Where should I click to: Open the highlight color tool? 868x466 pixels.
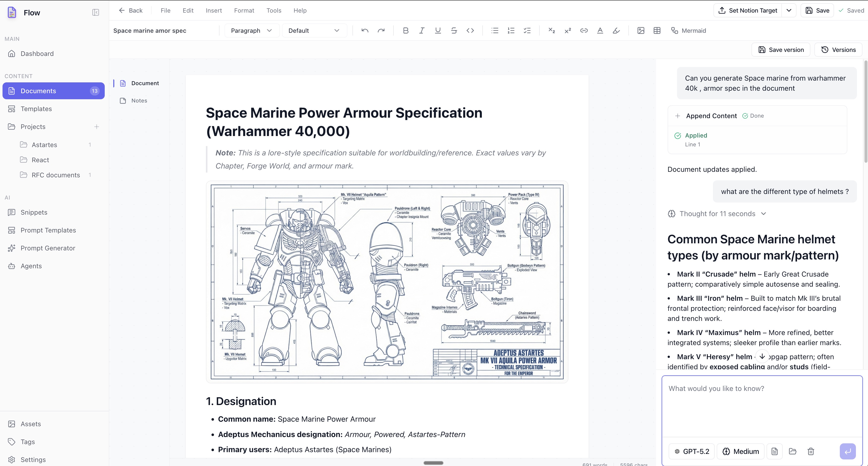tap(616, 31)
